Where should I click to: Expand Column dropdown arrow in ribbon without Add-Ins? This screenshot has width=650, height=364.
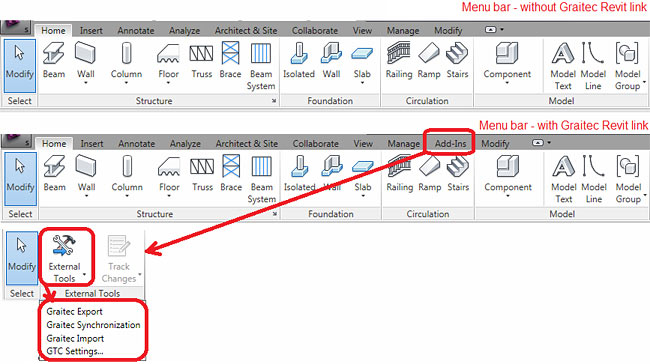coord(126,83)
